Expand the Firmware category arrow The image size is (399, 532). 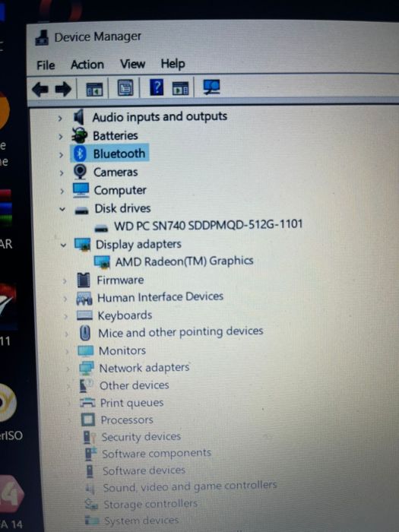65,281
